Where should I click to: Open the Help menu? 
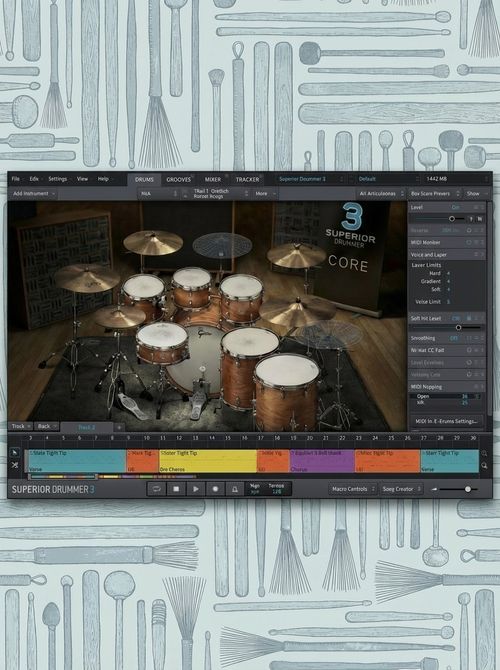[103, 179]
